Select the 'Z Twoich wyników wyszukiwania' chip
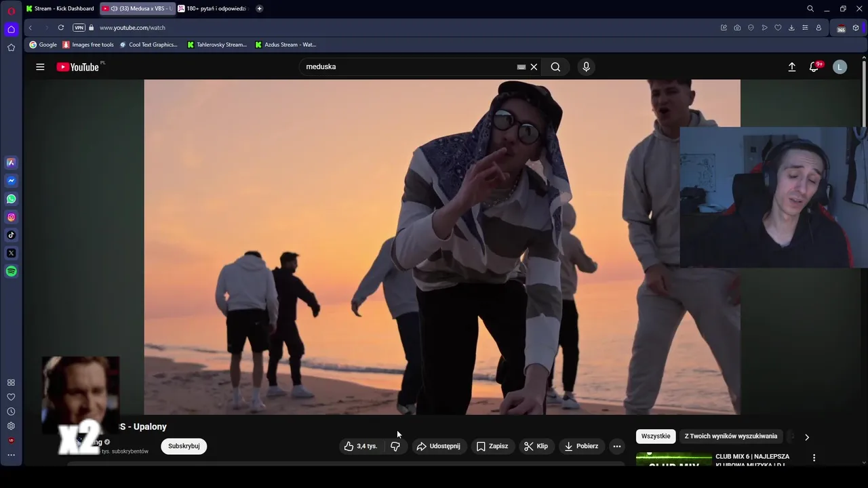The width and height of the screenshot is (868, 488). pos(731,436)
